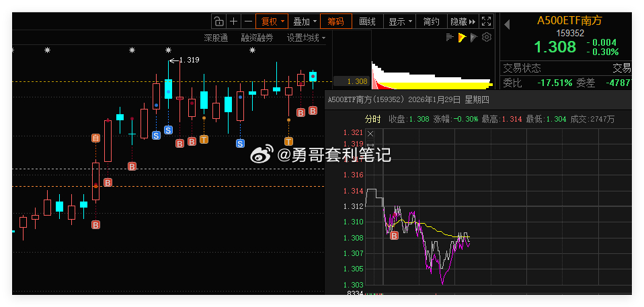This screenshot has width=644, height=307.
Task: Click the 1.310 axis label in popup
Action: pos(353,222)
